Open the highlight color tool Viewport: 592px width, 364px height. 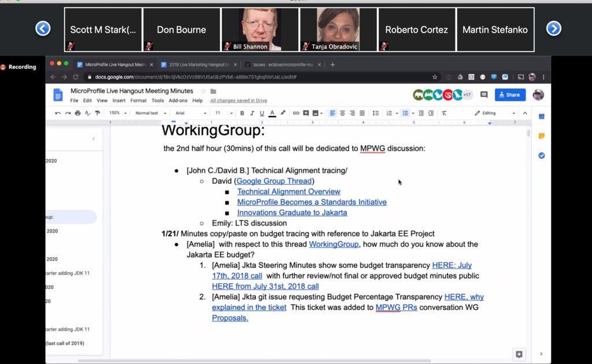(x=283, y=113)
